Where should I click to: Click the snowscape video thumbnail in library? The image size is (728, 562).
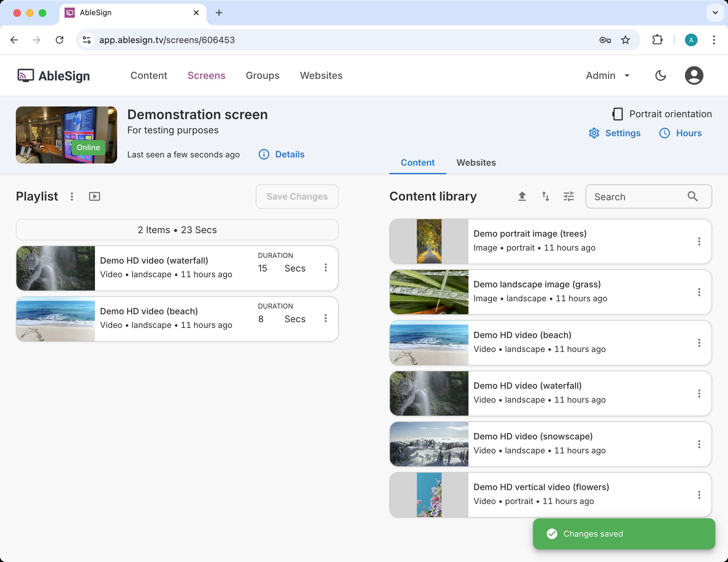click(429, 444)
